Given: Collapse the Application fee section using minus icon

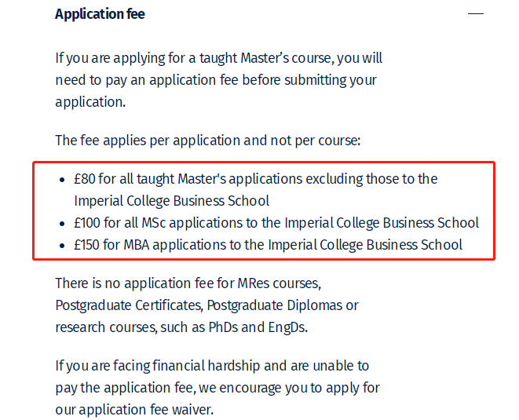Looking at the screenshot, I should pos(476,13).
